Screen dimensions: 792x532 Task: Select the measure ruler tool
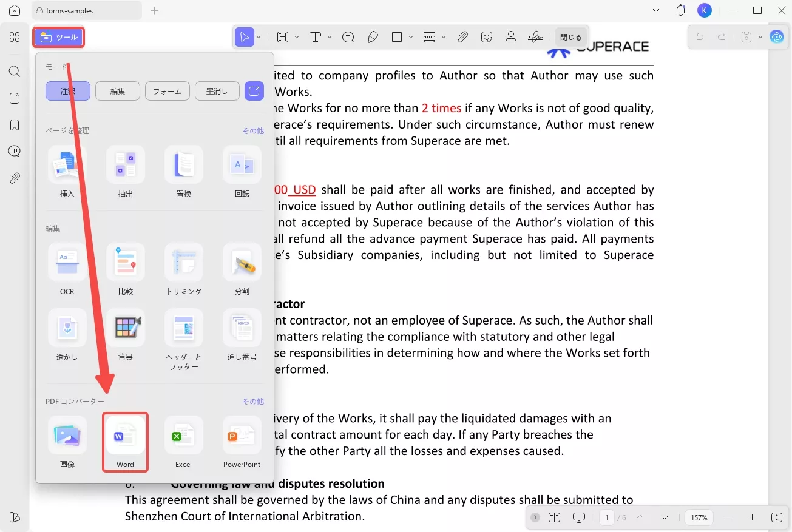[430, 38]
